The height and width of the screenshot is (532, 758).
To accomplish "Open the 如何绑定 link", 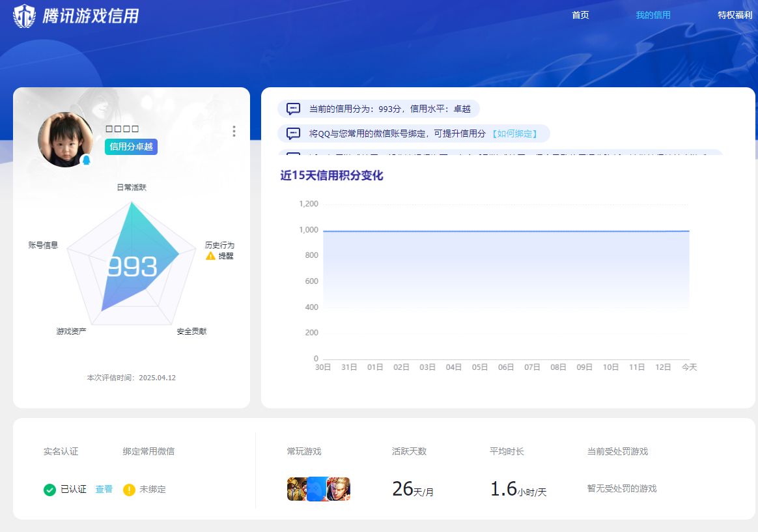I will 515,133.
